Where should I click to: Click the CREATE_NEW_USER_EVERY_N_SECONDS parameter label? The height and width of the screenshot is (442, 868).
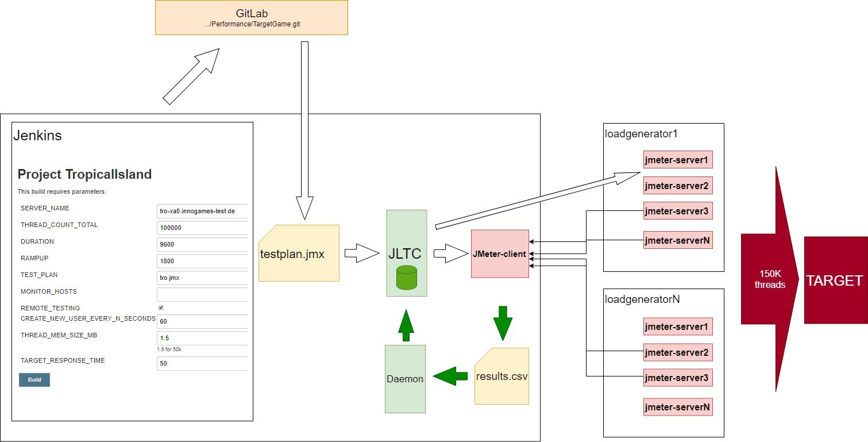click(88, 318)
